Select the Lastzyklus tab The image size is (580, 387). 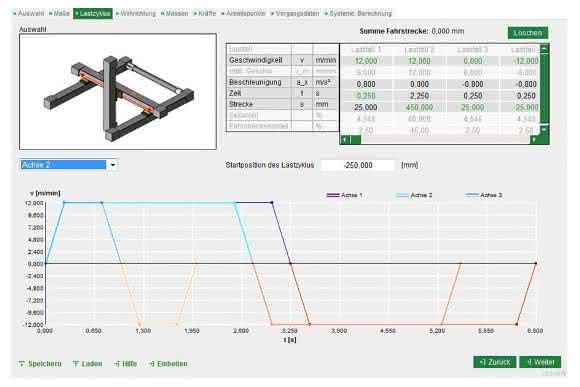(93, 14)
